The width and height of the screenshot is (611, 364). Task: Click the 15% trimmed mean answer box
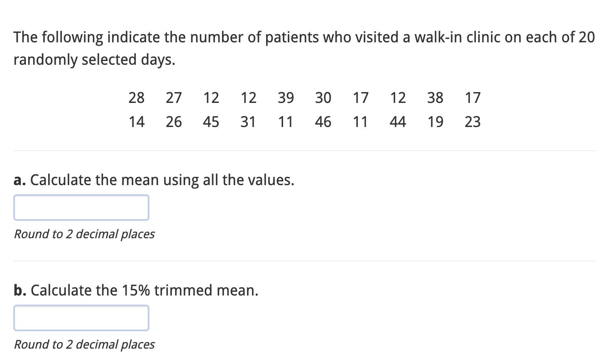[81, 318]
